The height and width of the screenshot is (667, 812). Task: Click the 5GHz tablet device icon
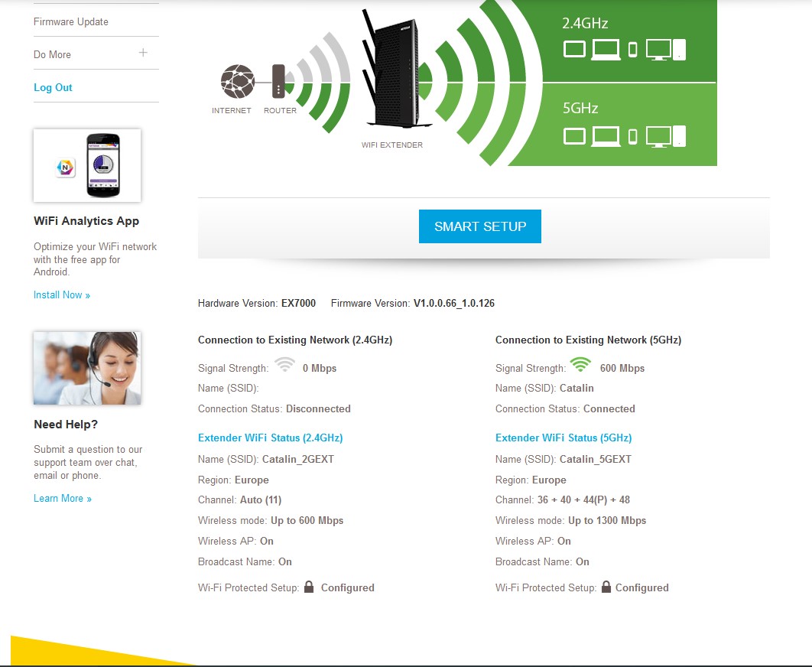(x=574, y=137)
